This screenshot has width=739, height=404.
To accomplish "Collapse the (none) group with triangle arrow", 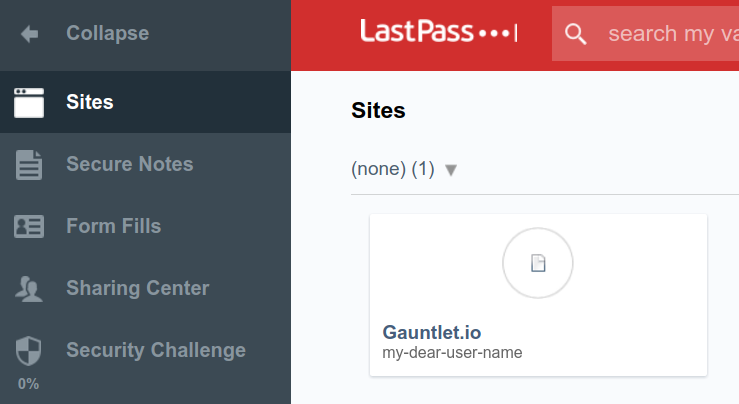I will [x=451, y=170].
